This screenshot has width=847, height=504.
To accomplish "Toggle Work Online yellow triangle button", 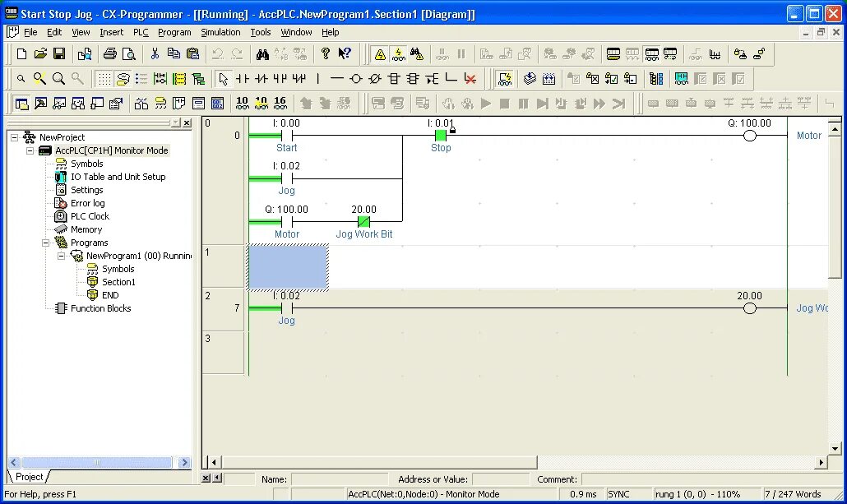I will [380, 53].
